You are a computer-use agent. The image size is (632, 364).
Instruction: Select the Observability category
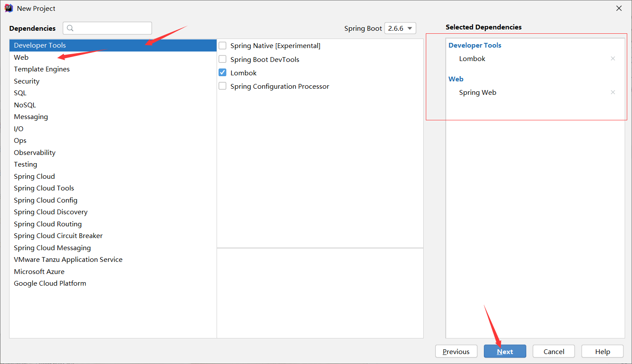113,152
